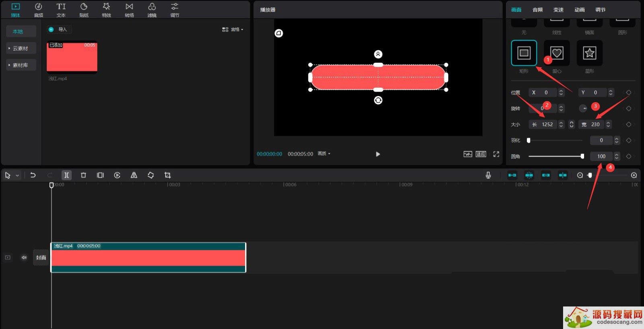This screenshot has height=329, width=644.
Task: Toggle keyframe diamond for corner radius
Action: click(628, 156)
